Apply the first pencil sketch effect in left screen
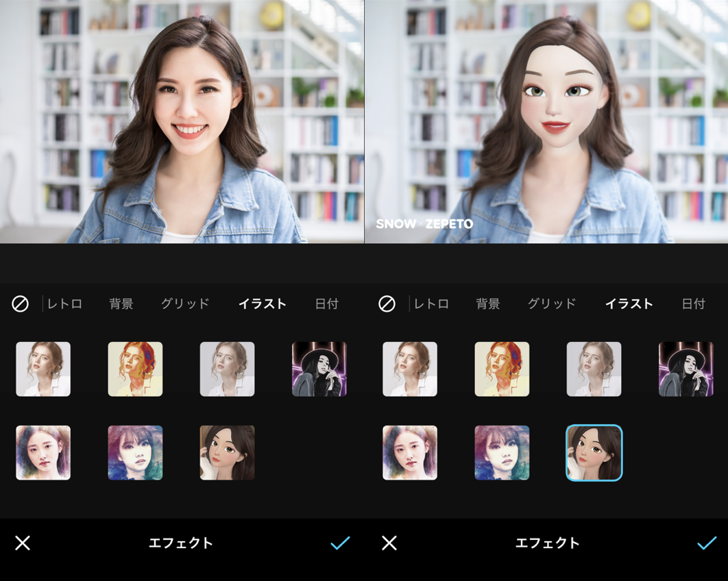This screenshot has height=581, width=728. [43, 369]
